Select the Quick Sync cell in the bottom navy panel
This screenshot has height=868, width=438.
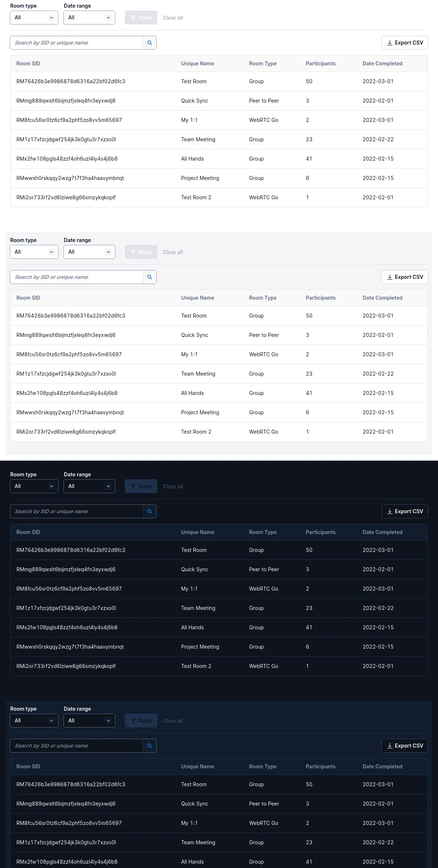pyautogui.click(x=195, y=804)
